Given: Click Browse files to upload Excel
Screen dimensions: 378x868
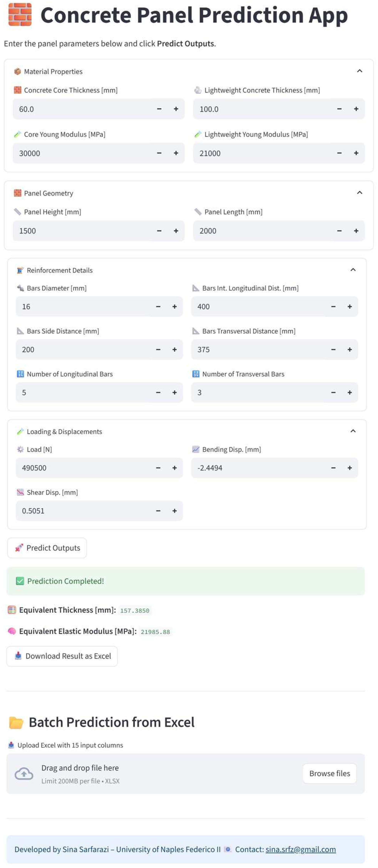Looking at the screenshot, I should click(329, 773).
